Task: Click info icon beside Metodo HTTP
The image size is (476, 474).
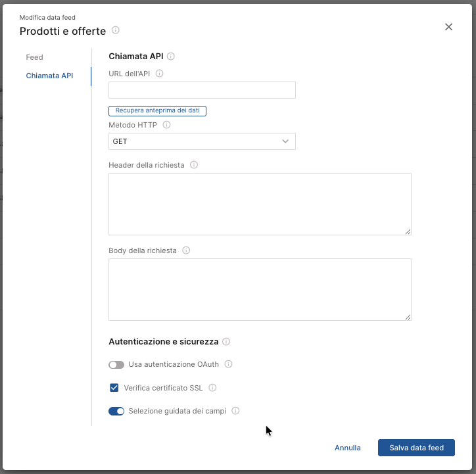Action: (x=166, y=125)
